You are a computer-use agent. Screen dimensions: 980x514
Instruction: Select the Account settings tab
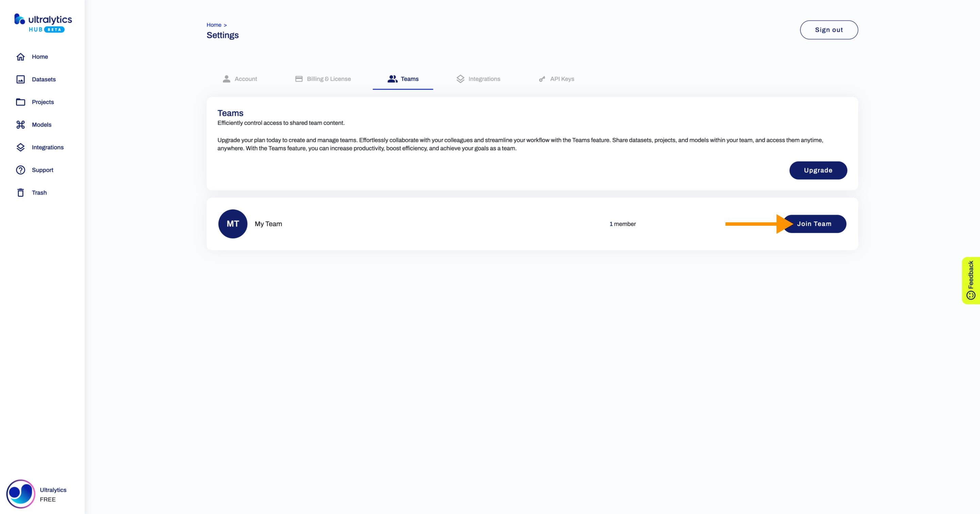[x=246, y=78]
